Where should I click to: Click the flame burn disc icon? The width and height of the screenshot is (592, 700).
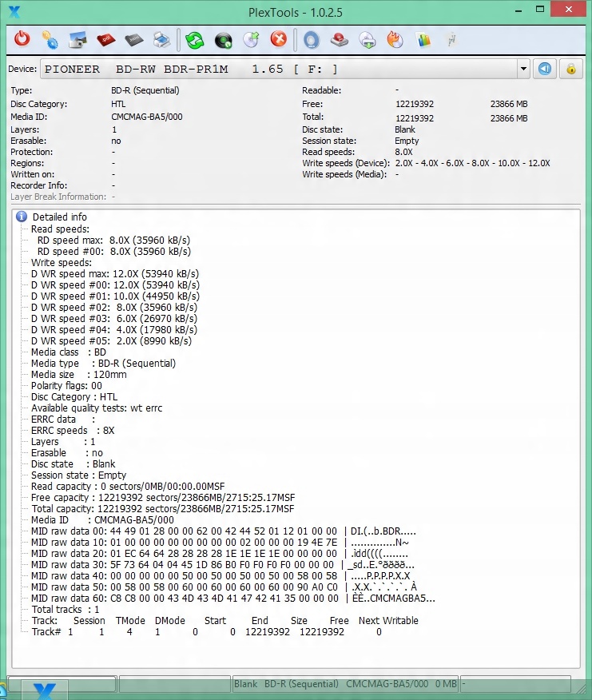[x=395, y=39]
